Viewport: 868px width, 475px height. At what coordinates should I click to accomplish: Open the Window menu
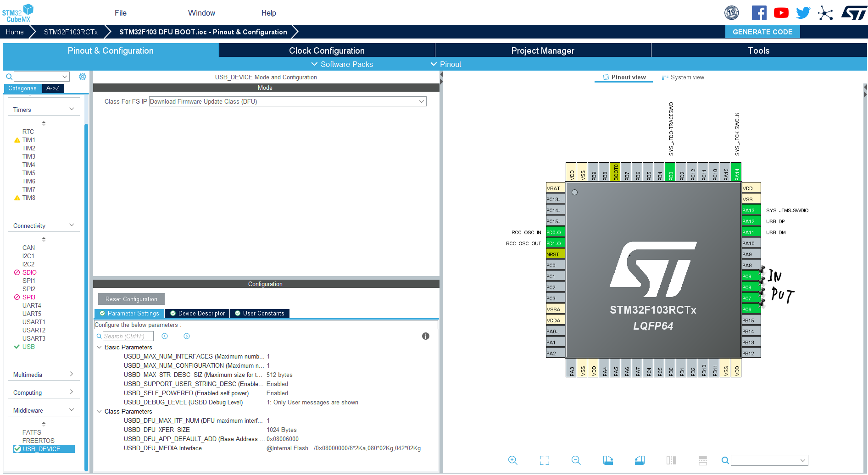pyautogui.click(x=201, y=13)
